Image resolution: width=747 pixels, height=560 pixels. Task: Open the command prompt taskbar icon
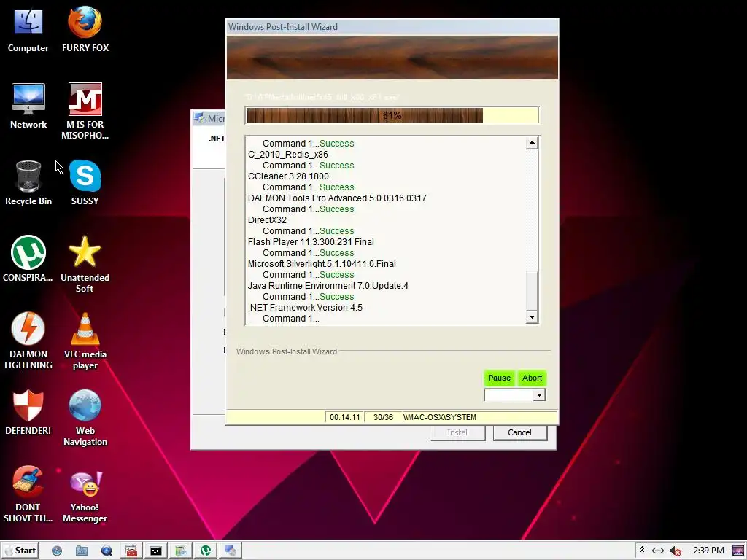[156, 551]
